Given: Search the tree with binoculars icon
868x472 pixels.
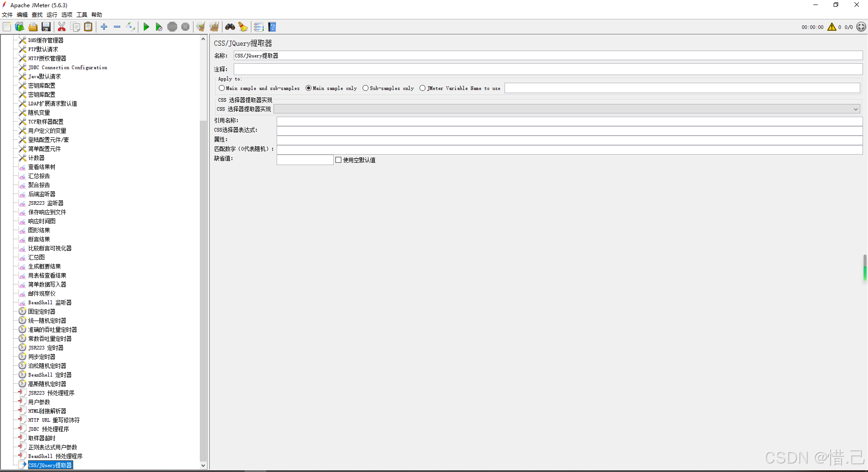Looking at the screenshot, I should pyautogui.click(x=230, y=27).
